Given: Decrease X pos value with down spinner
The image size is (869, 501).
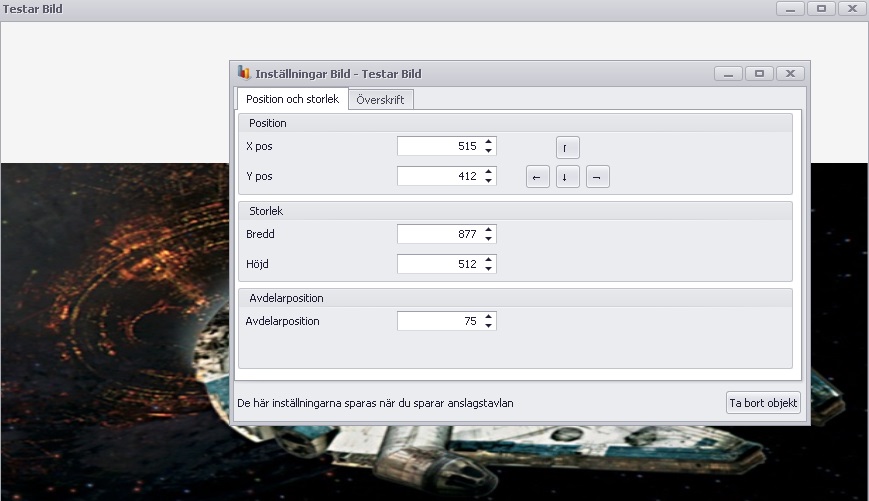Looking at the screenshot, I should point(488,151).
